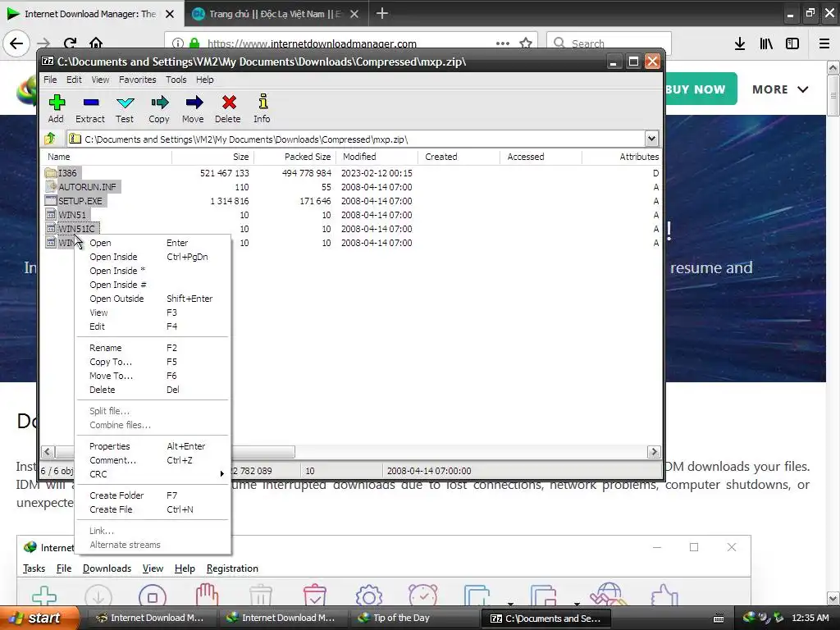840x630 pixels.
Task: Select Edit in the context menu
Action: (x=153, y=326)
